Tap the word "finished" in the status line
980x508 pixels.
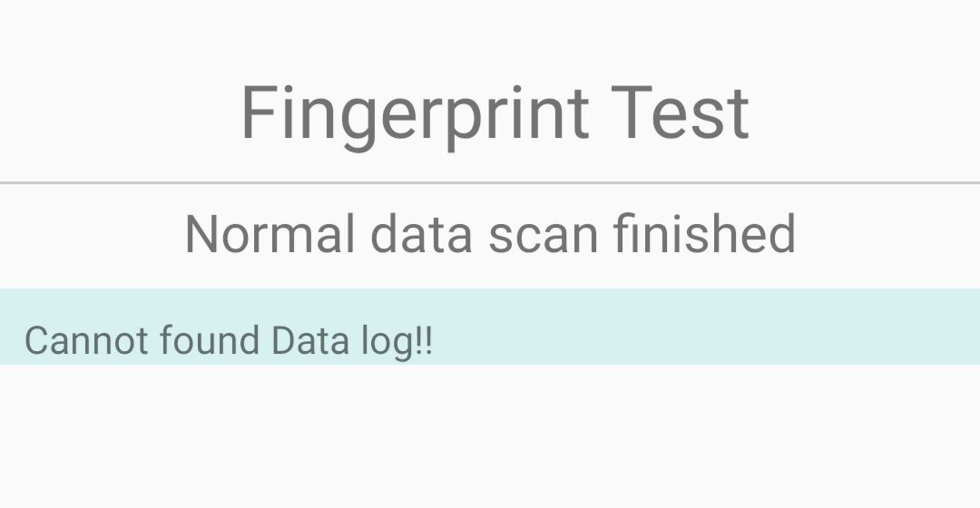pos(704,234)
